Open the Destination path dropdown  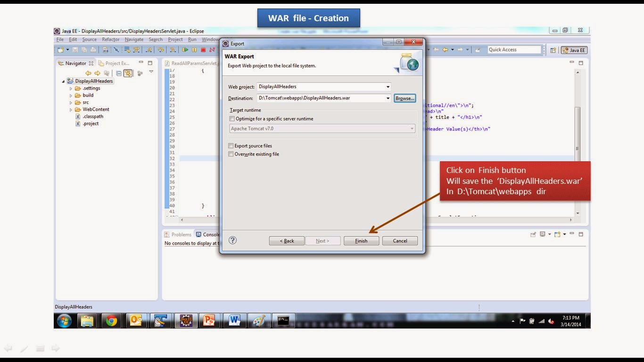[x=388, y=98]
